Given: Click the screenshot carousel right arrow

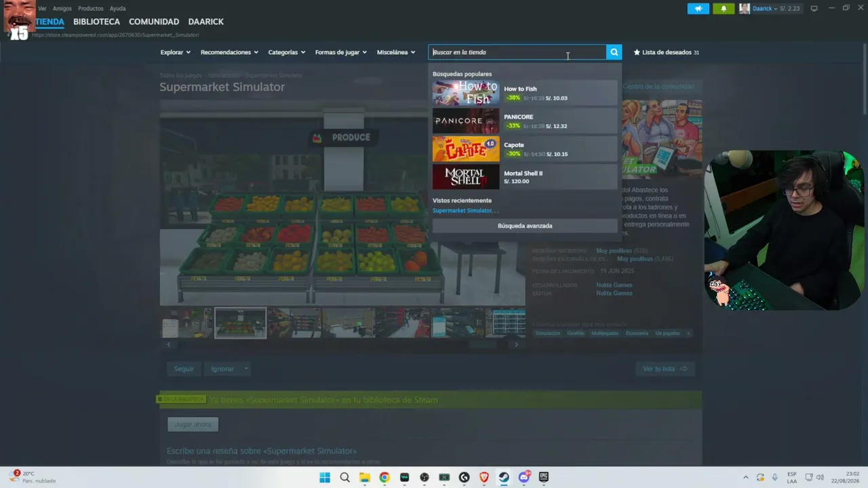Looking at the screenshot, I should pyautogui.click(x=516, y=344).
